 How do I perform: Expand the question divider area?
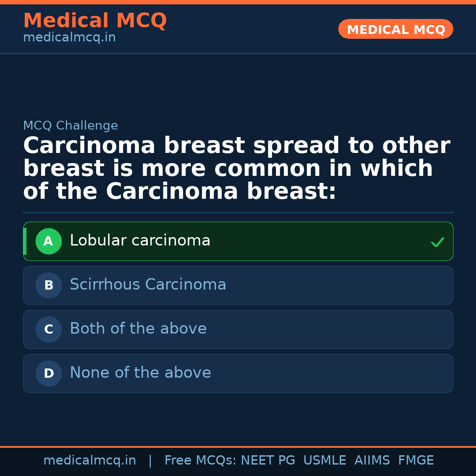click(x=238, y=213)
